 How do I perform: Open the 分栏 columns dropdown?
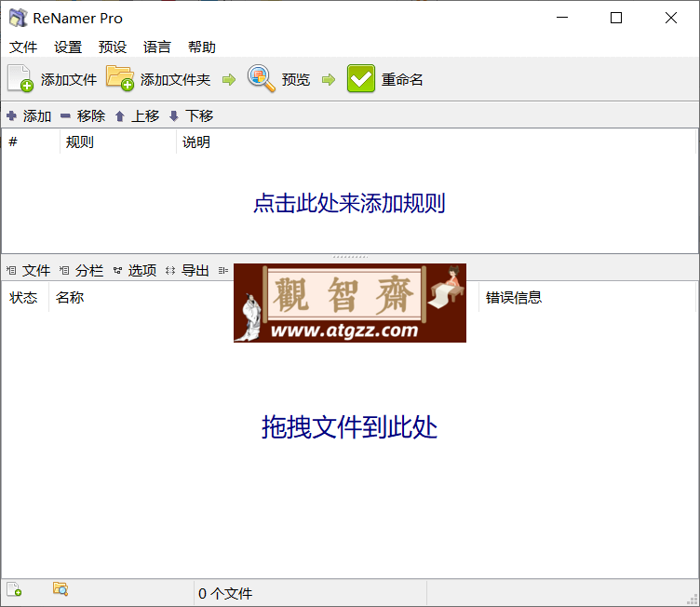[x=81, y=270]
